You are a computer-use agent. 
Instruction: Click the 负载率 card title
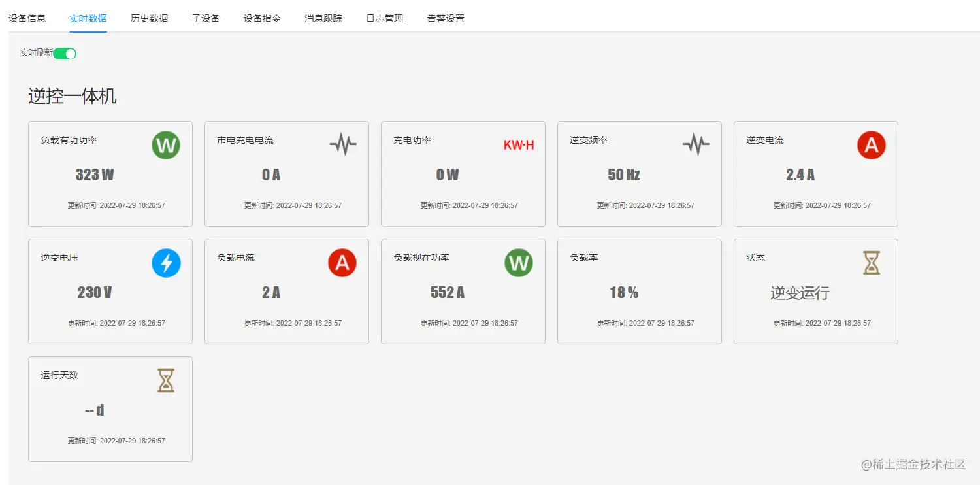click(x=584, y=258)
